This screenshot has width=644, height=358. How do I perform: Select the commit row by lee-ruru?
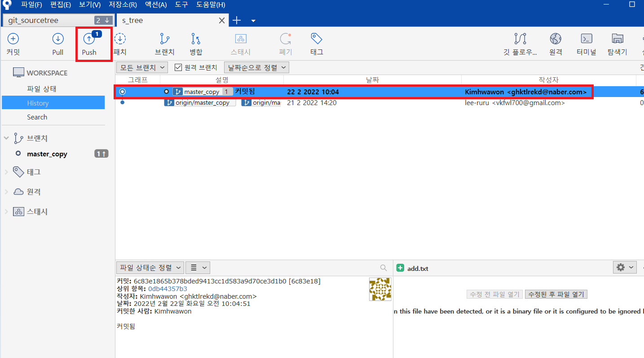coord(379,103)
